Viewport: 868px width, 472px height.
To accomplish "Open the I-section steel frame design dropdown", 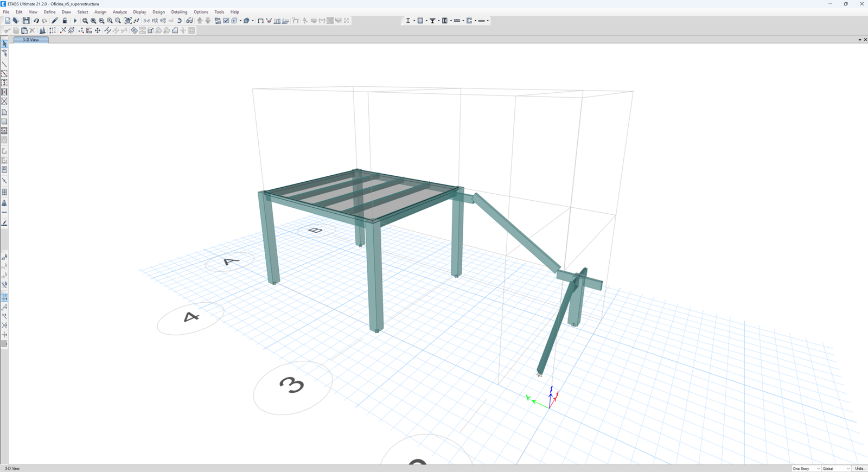I will point(414,21).
